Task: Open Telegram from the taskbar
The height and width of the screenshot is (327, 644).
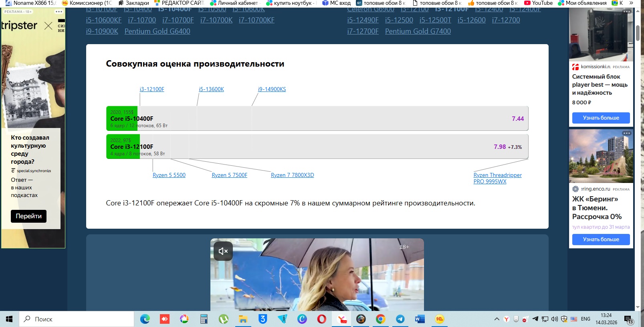Action: (x=400, y=319)
